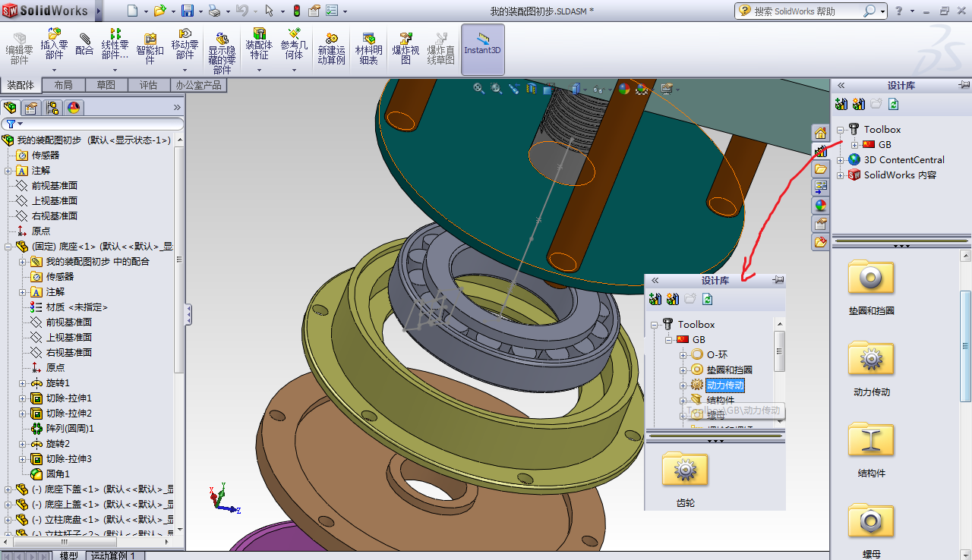Click the Open file folder icon
This screenshot has width=972, height=560.
click(159, 11)
